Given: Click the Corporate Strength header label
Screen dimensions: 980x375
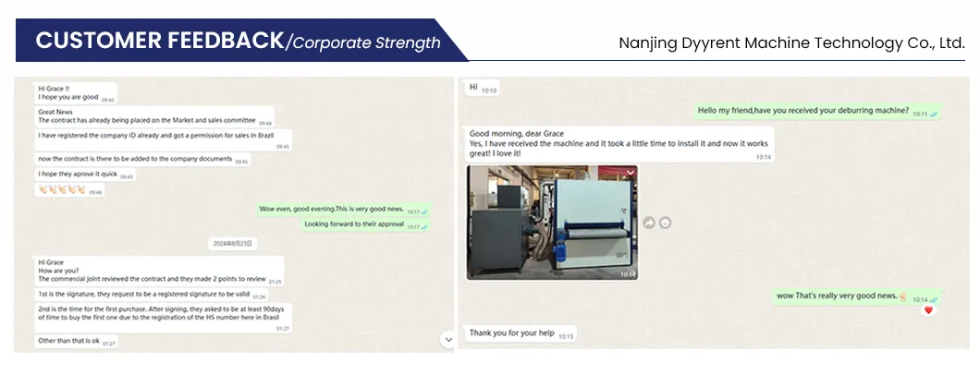Looking at the screenshot, I should (362, 42).
